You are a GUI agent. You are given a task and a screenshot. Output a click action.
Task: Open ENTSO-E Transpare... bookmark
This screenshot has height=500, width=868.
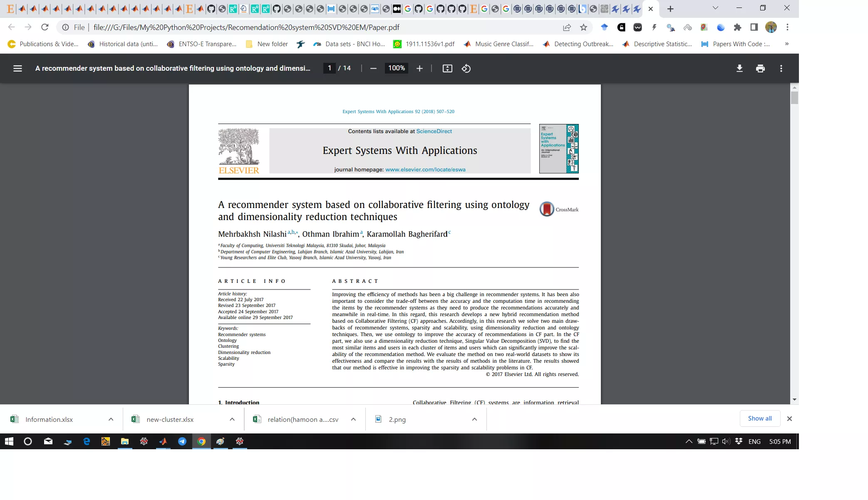point(201,44)
